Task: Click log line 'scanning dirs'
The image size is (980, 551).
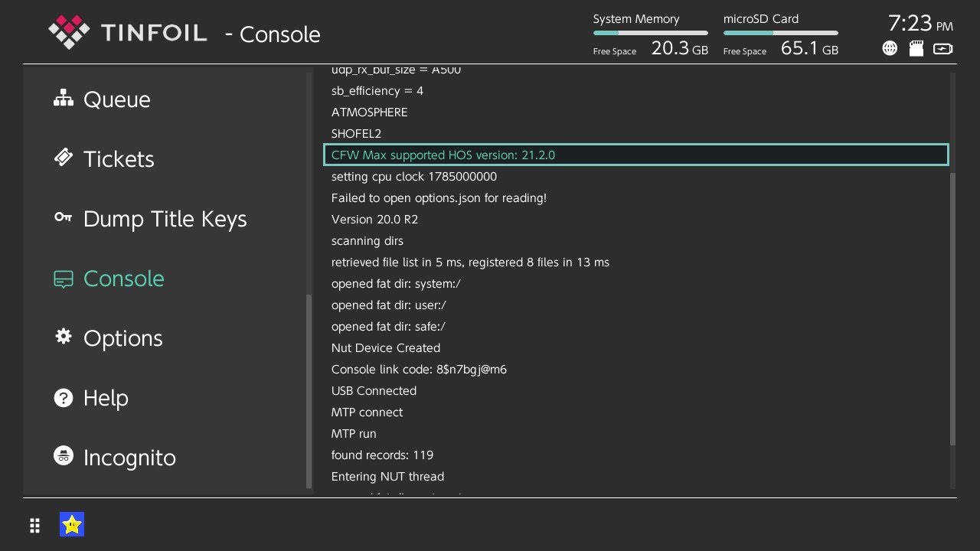Action: click(367, 240)
